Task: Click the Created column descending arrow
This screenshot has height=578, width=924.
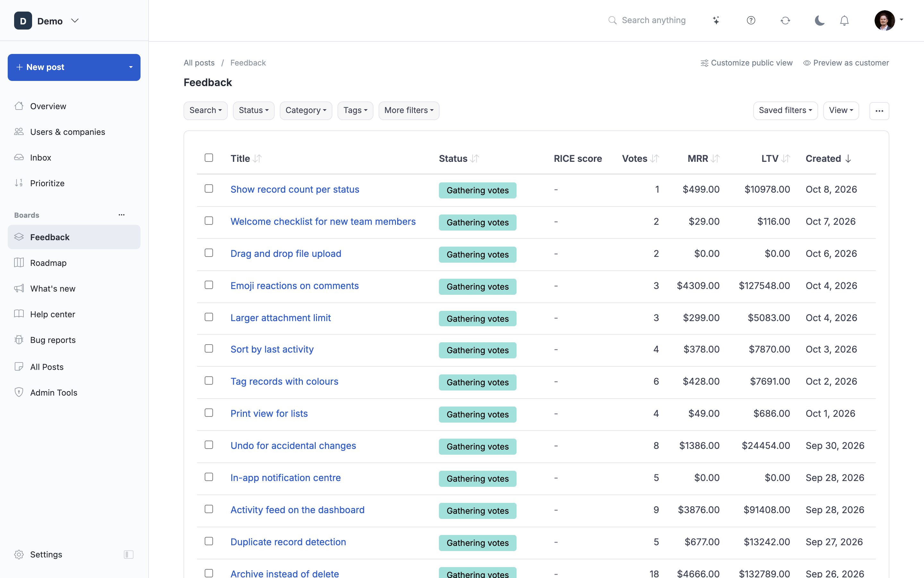Action: [x=848, y=158]
